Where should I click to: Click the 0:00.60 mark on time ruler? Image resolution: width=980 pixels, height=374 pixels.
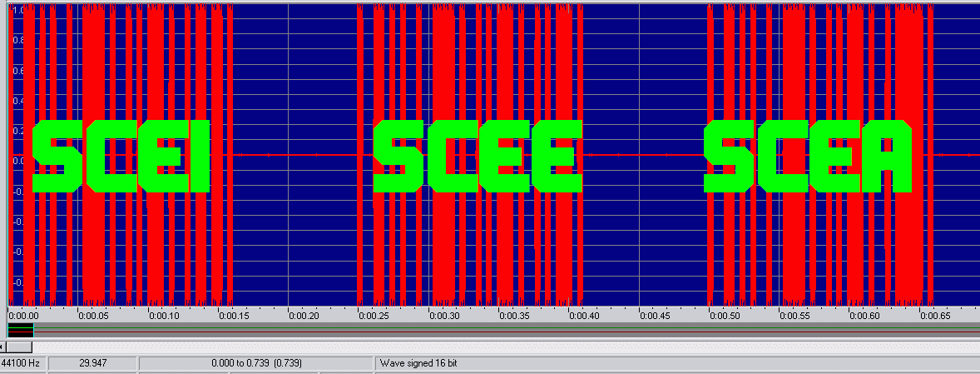865,316
